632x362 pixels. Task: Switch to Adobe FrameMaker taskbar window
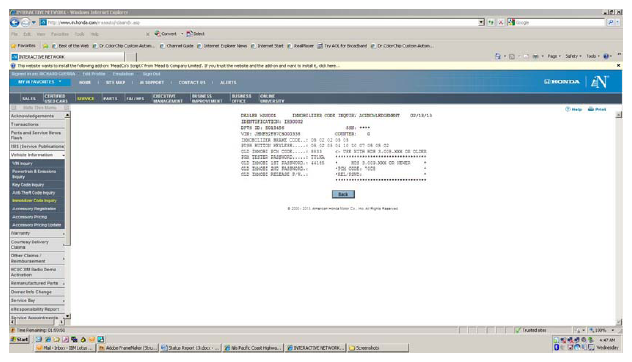click(127, 348)
